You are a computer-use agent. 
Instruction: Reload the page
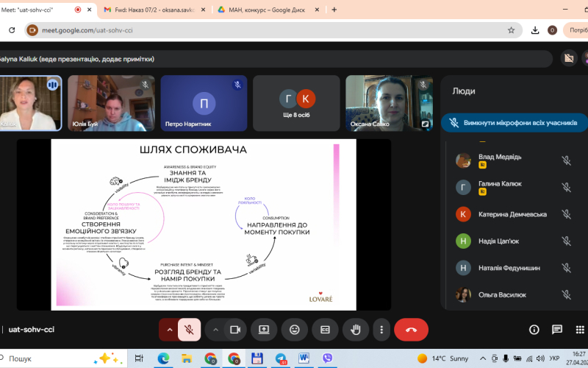[x=12, y=30]
